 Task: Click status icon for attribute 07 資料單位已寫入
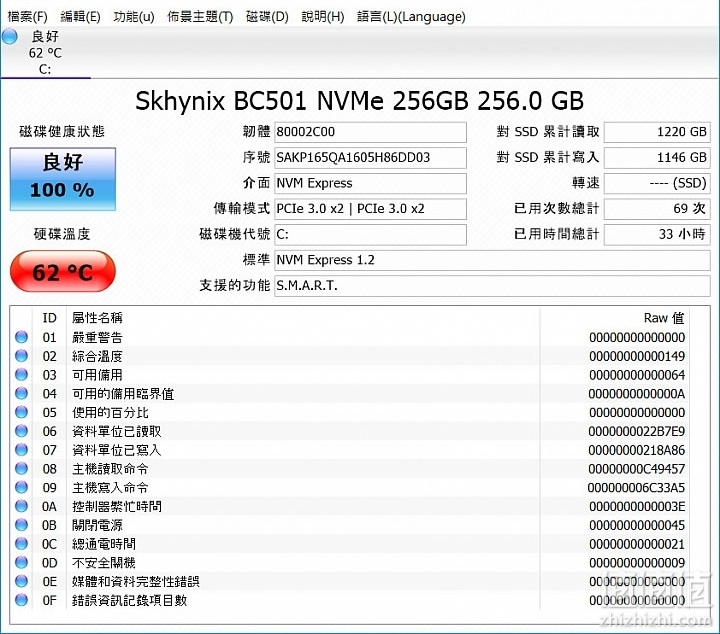(21, 450)
